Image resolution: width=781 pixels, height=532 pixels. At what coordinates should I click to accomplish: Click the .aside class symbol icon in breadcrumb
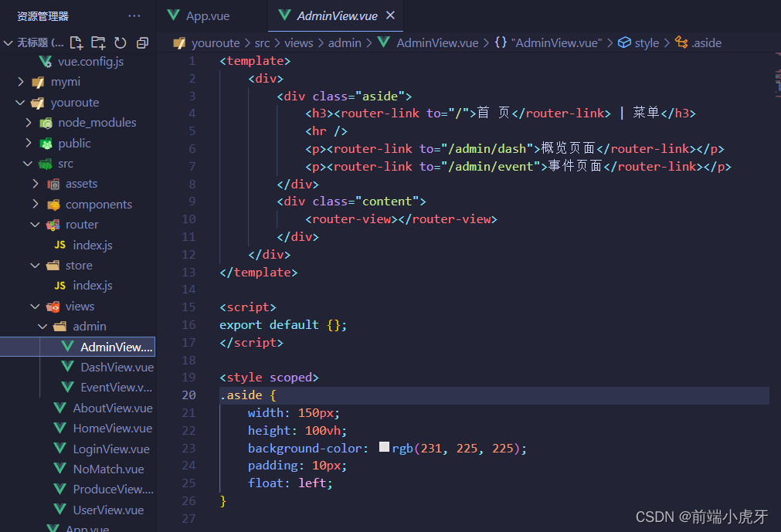pos(681,42)
